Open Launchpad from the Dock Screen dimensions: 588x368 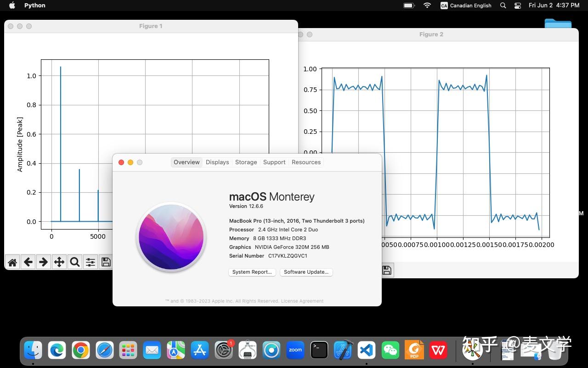point(128,351)
